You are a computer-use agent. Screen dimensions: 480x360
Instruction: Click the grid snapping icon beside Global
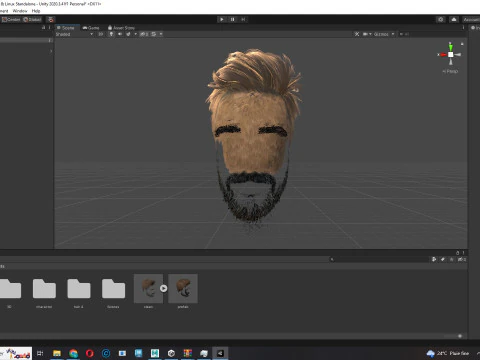tap(51, 19)
